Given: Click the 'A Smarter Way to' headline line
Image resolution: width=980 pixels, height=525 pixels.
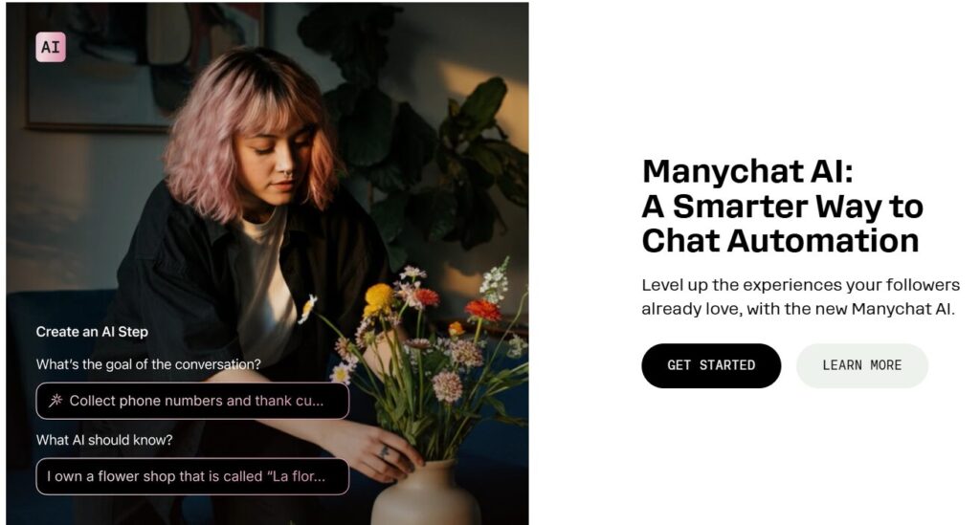Looking at the screenshot, I should tap(783, 206).
